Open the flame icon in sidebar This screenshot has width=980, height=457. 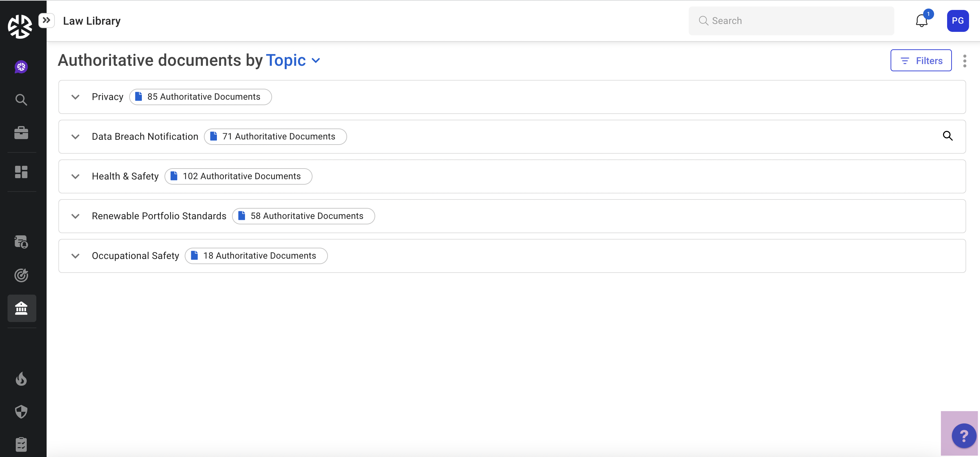tap(21, 379)
